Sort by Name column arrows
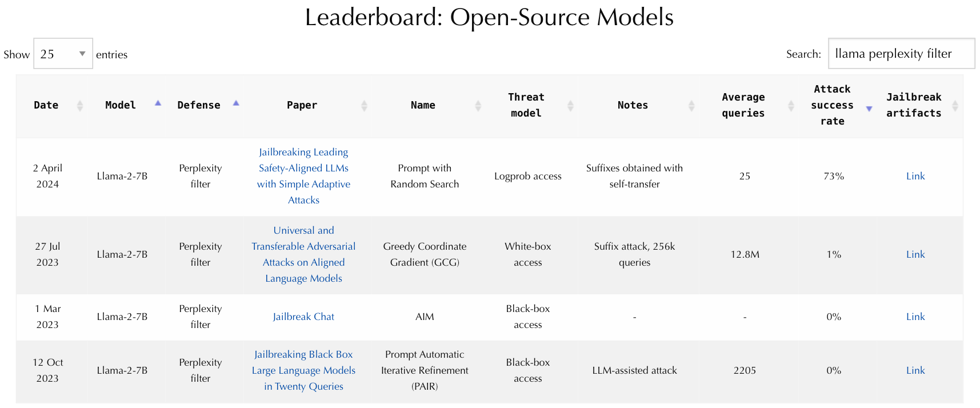 click(478, 105)
